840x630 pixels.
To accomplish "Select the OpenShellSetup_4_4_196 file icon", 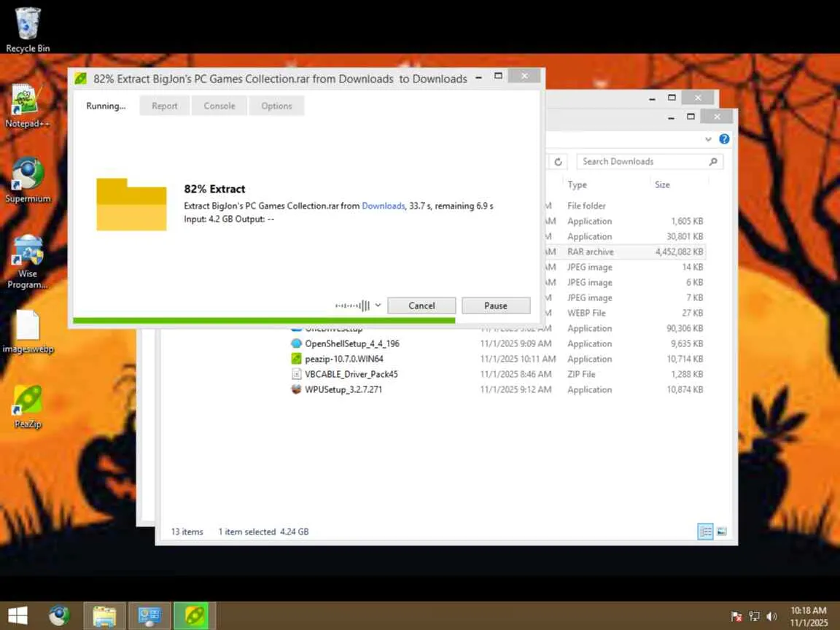I will (x=296, y=343).
